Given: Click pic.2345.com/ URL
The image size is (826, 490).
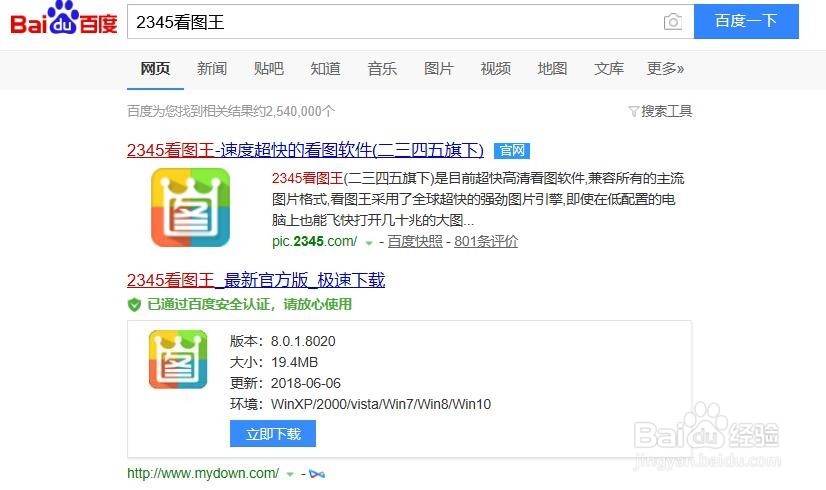Looking at the screenshot, I should tap(314, 241).
